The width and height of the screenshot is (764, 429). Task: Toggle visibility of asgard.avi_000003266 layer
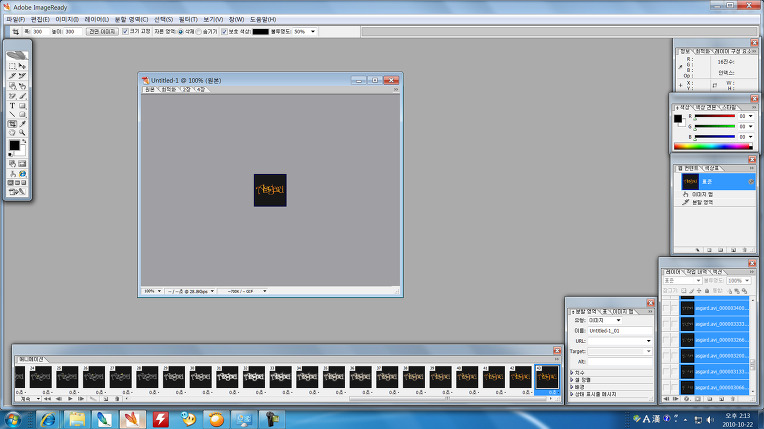[x=666, y=340]
